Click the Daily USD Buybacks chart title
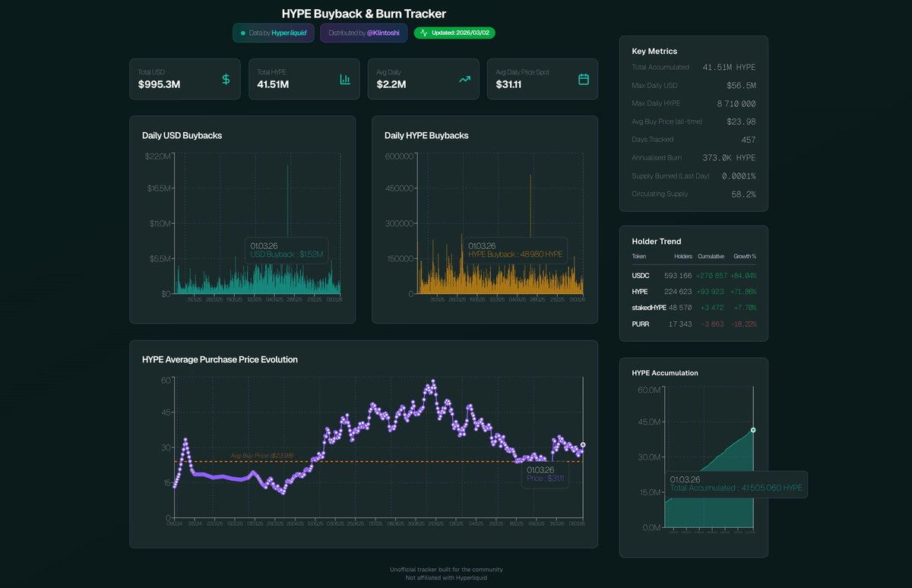The height and width of the screenshot is (588, 912). coord(182,136)
